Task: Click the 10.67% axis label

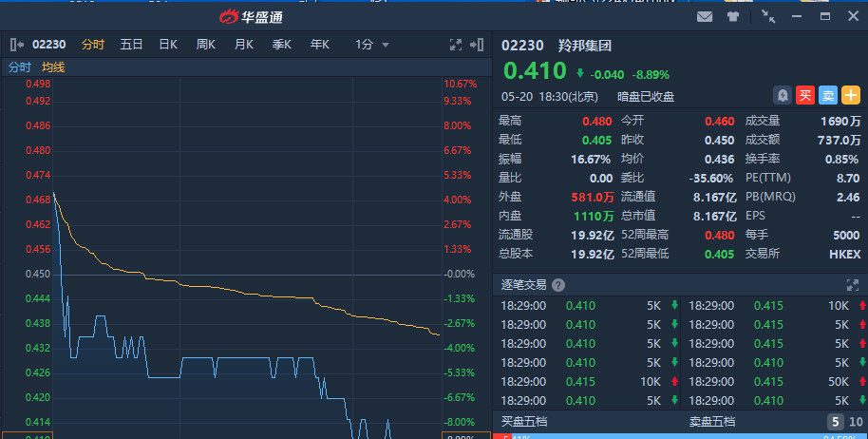Action: coord(460,85)
